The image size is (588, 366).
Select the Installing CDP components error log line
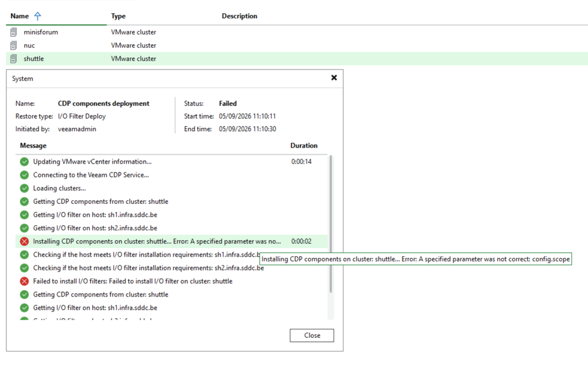point(171,241)
